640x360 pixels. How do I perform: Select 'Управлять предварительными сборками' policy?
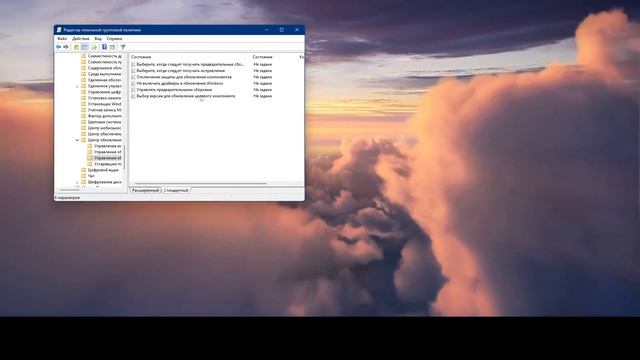(x=174, y=90)
